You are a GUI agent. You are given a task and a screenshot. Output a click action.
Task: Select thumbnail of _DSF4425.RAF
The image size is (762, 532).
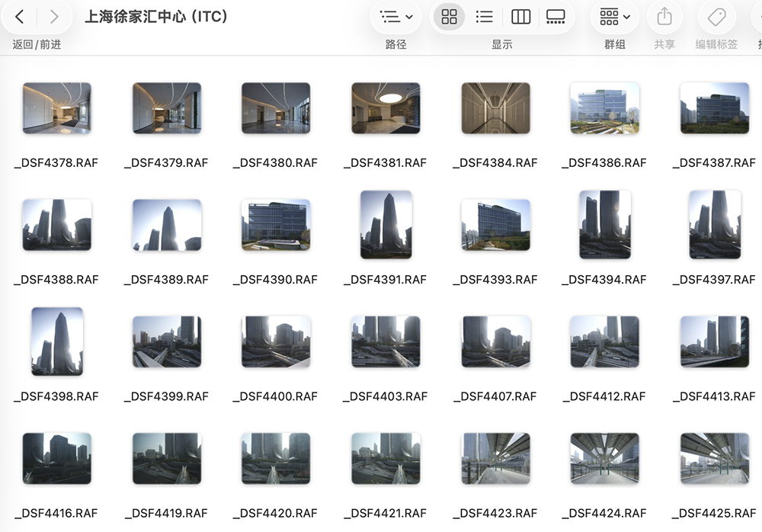[715, 458]
